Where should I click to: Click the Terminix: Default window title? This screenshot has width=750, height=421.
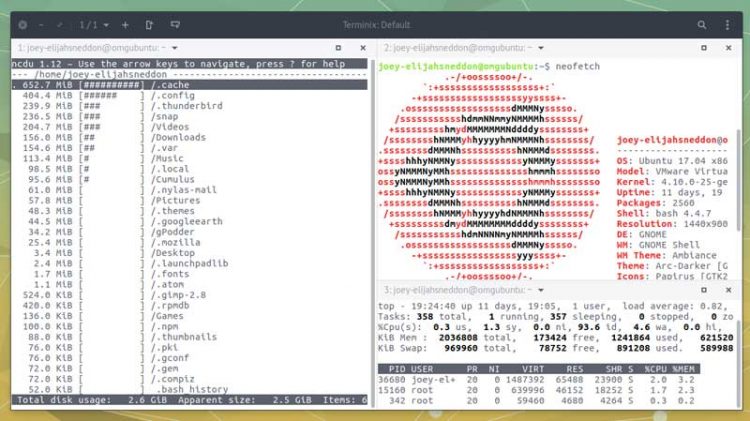click(376, 25)
